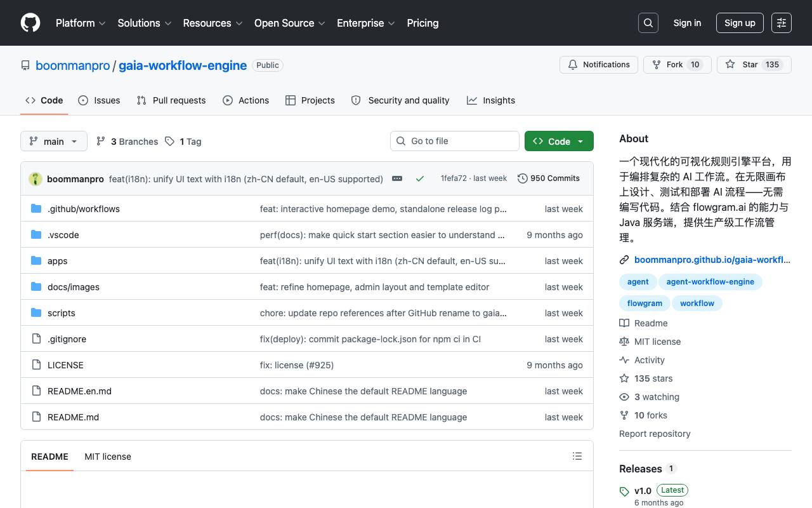
Task: Open the Actions tab
Action: pos(246,100)
